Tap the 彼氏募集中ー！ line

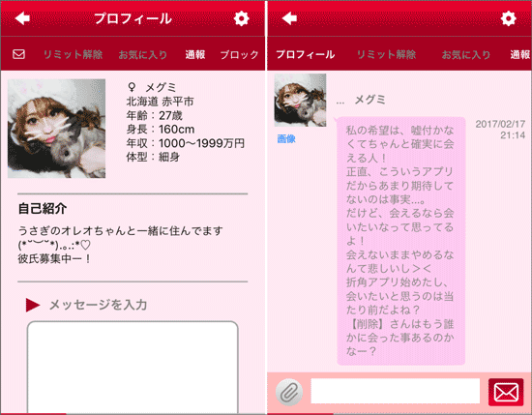pos(54,259)
